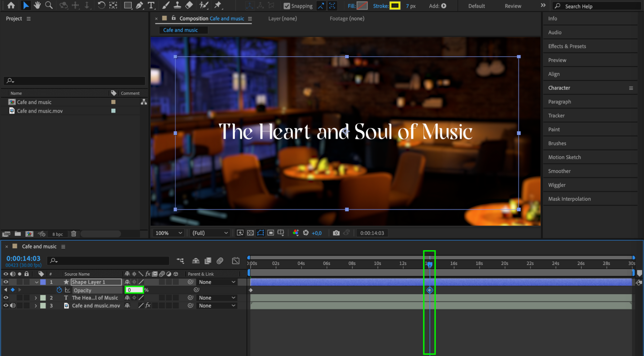Hide Shape Layer 1 with eye icon
This screenshot has width=644, height=356.
point(6,282)
